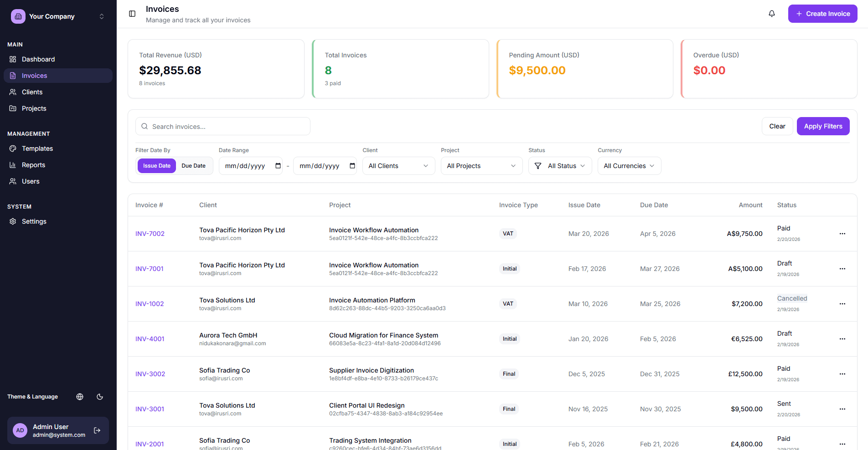The image size is (868, 450).
Task: Open invoice INV-4001
Action: pos(150,339)
